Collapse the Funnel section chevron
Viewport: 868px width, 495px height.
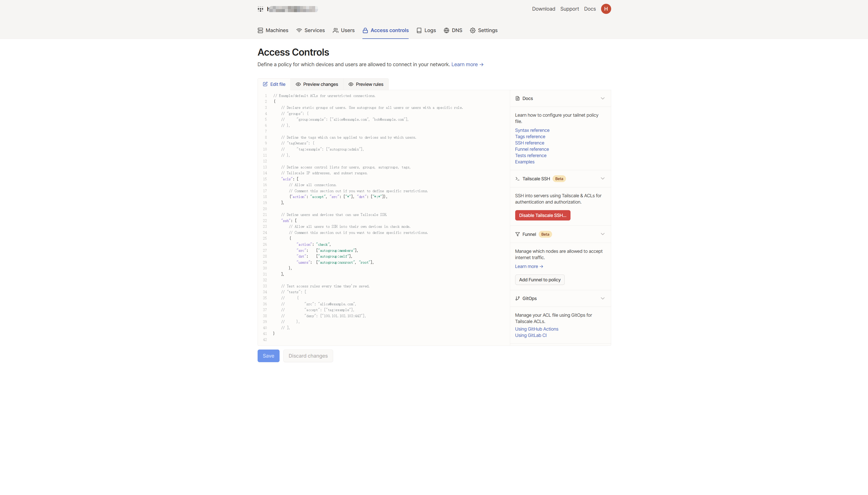[603, 234]
